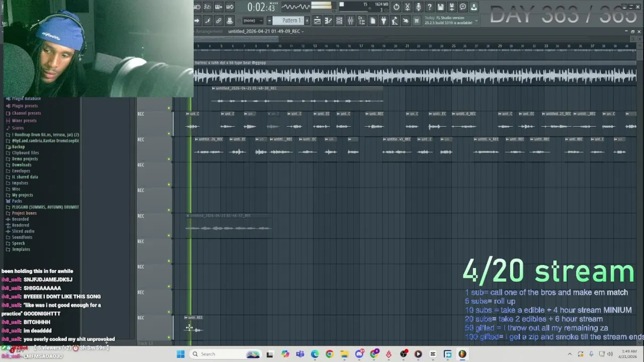Image resolution: width=644 pixels, height=362 pixels.
Task: Click the download tray icon in toolbar
Action: point(474,7)
